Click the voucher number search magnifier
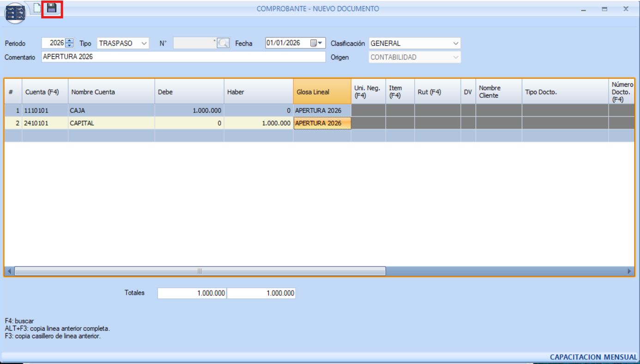Screen dimensions: 640x364 pyautogui.click(x=223, y=43)
